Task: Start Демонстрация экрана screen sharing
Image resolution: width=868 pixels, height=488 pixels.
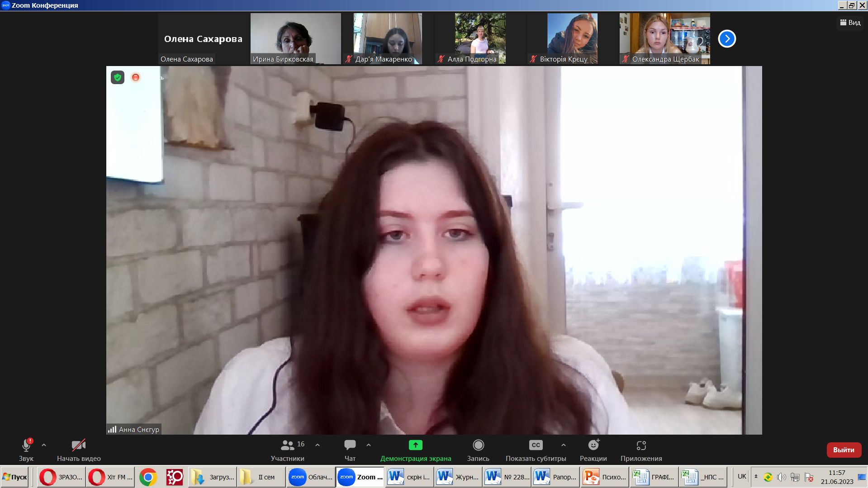Action: click(415, 450)
